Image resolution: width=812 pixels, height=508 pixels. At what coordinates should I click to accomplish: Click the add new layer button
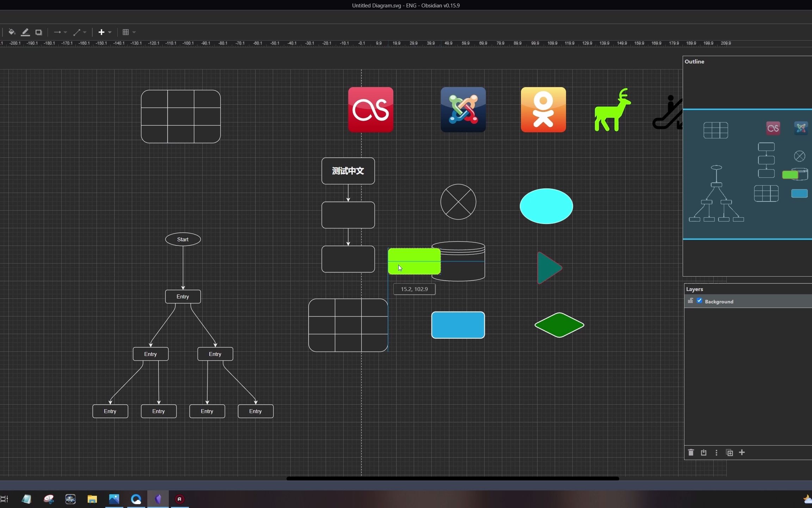742,452
